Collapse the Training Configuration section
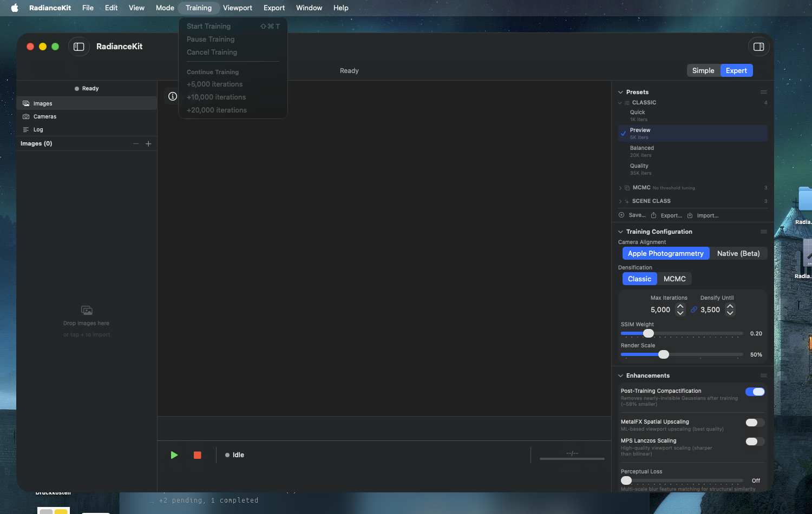812x514 pixels. pos(621,232)
